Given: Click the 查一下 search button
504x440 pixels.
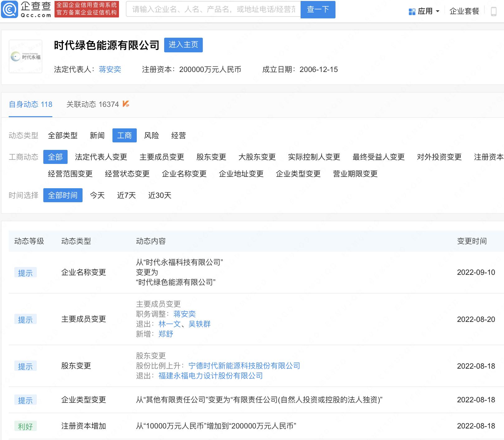Looking at the screenshot, I should 318,9.
